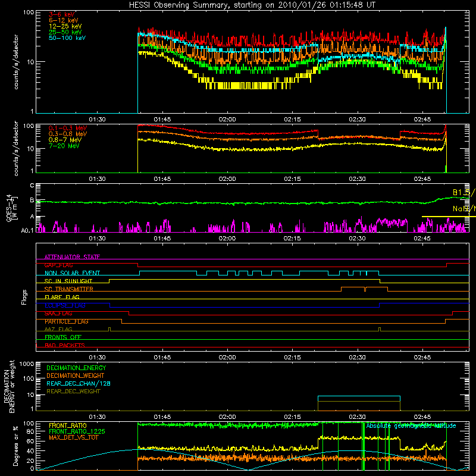Select the ECLIPSE_FLAG label
Viewport: 476px width, 476px height.
[65, 305]
